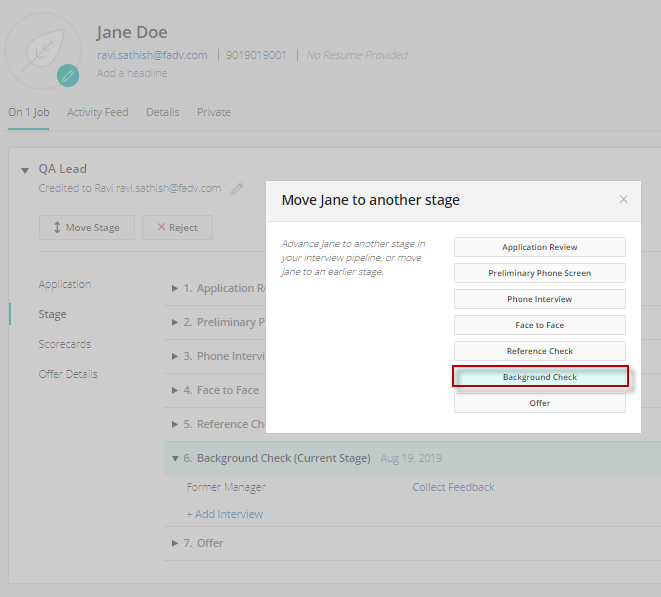The height and width of the screenshot is (597, 661).
Task: Choose Face to Face stage in dialog
Action: pyautogui.click(x=540, y=325)
